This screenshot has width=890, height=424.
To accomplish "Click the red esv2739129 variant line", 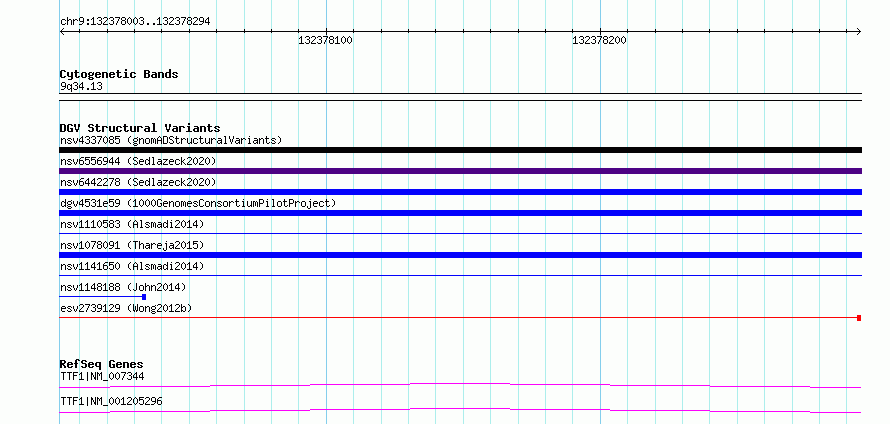I will click(458, 318).
